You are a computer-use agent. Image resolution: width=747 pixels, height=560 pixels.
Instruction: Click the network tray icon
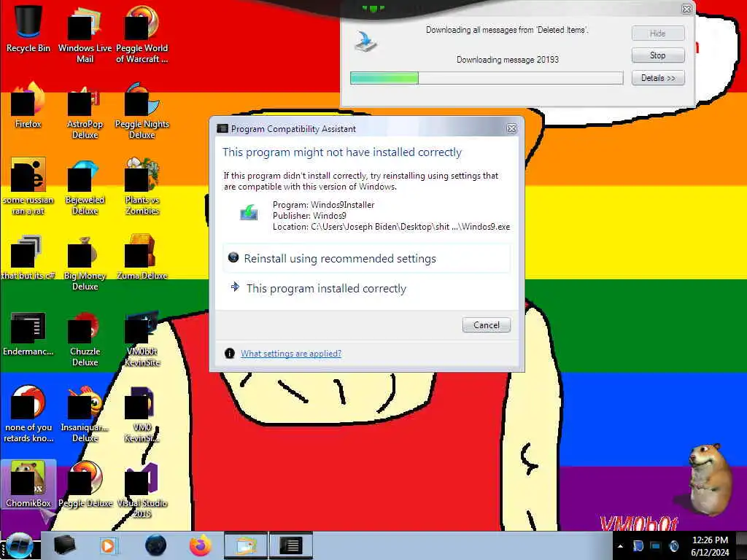click(656, 545)
